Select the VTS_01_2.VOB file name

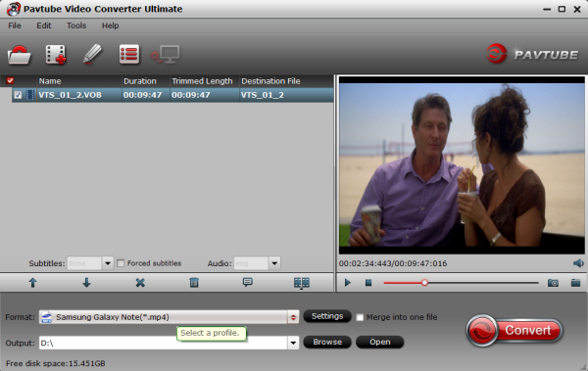70,95
